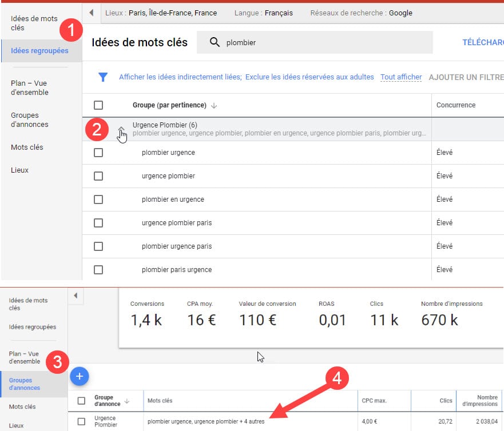Screen dimensions: 504x431
Task: Tick the Urgence Plombier ad group checkbox
Action: point(81,422)
